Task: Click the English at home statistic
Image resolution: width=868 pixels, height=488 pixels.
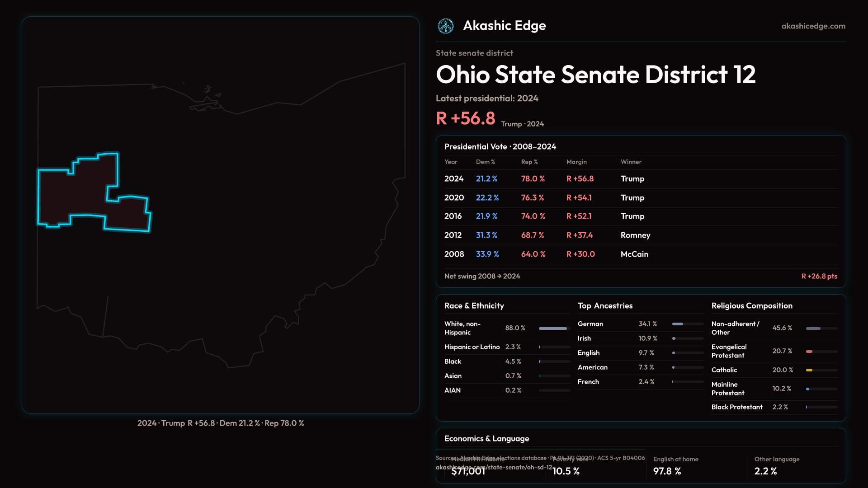Action: click(x=675, y=465)
